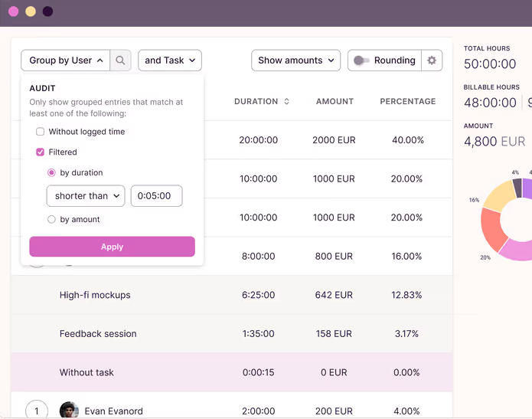Open the Show amounts dropdown

296,61
